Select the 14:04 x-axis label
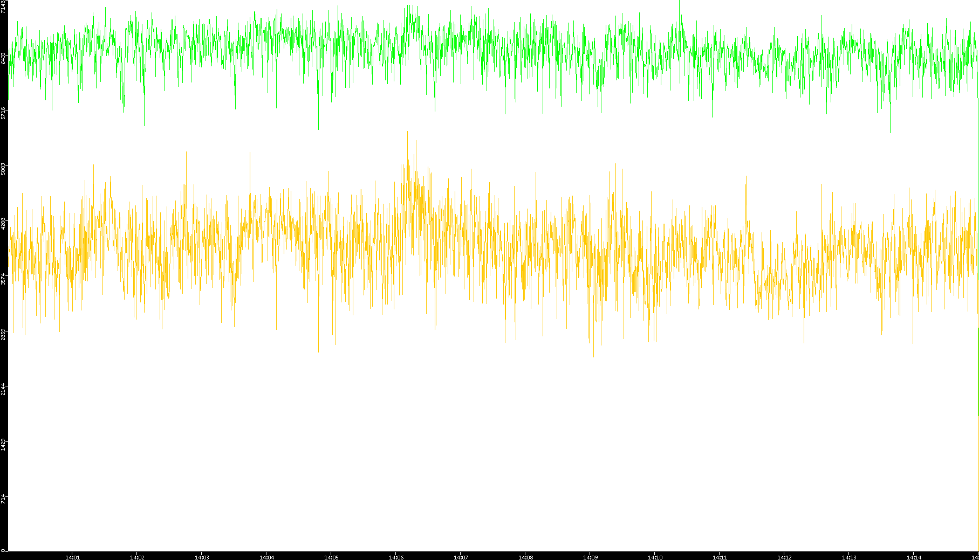Viewport: 979px width, 560px height. click(x=266, y=557)
